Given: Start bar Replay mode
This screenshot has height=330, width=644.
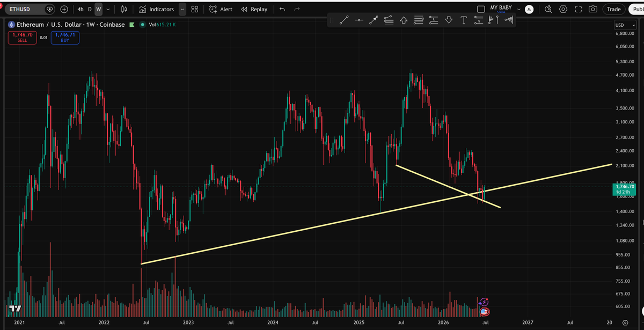Looking at the screenshot, I should [254, 9].
